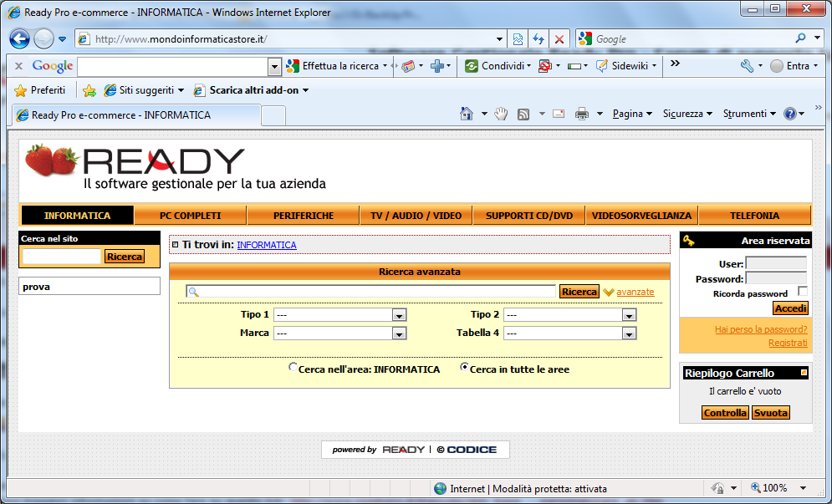Click the Refresh page icon
Screen dimensions: 832x504
[539, 38]
